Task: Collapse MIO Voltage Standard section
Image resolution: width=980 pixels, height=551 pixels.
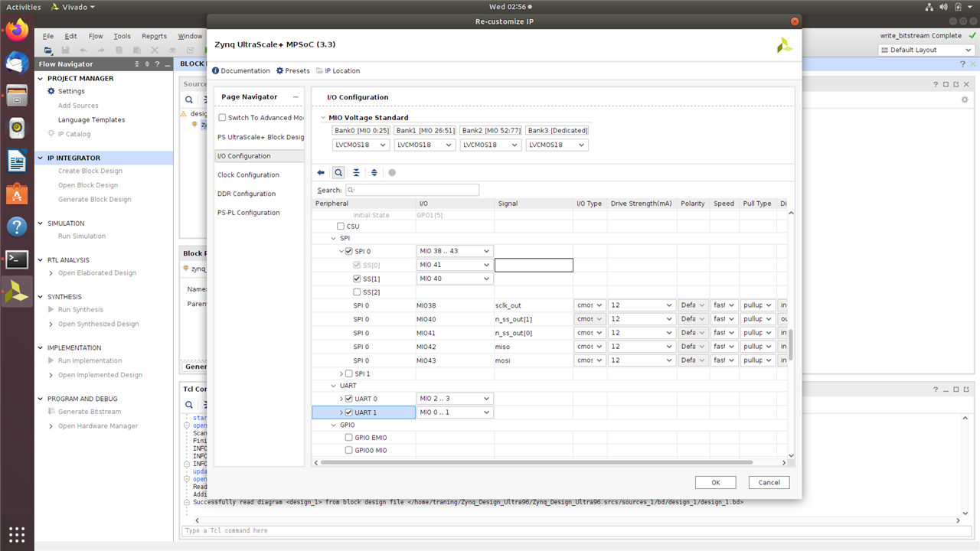Action: (323, 118)
